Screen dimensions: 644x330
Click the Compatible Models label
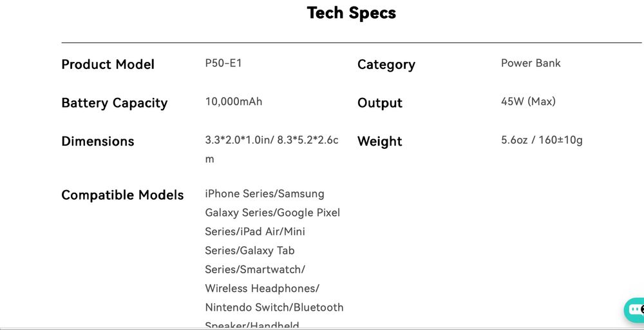(122, 195)
